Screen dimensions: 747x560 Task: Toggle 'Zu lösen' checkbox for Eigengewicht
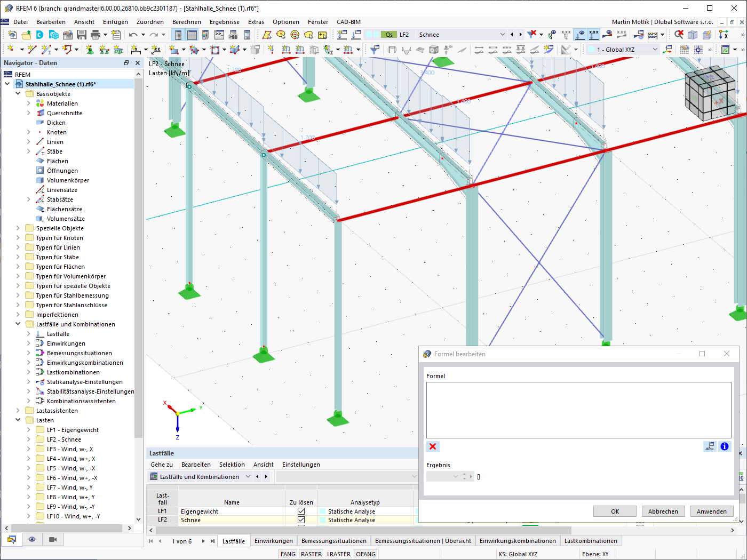301,511
